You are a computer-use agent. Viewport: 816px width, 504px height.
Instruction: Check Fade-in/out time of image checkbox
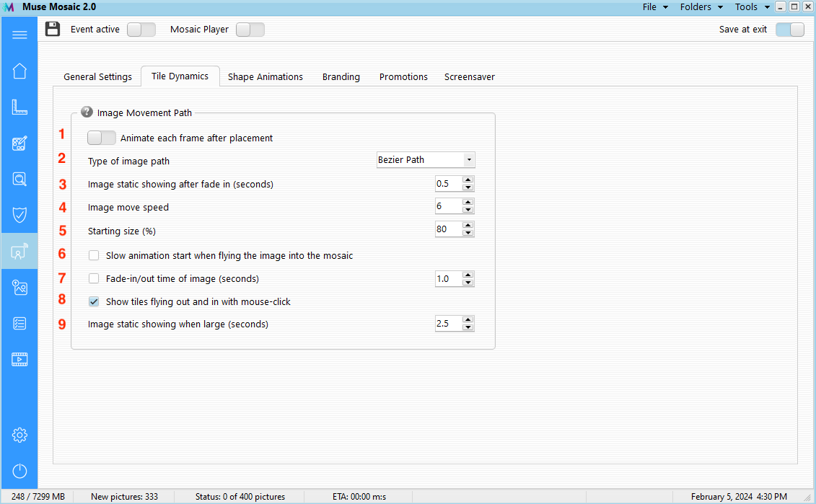point(94,278)
